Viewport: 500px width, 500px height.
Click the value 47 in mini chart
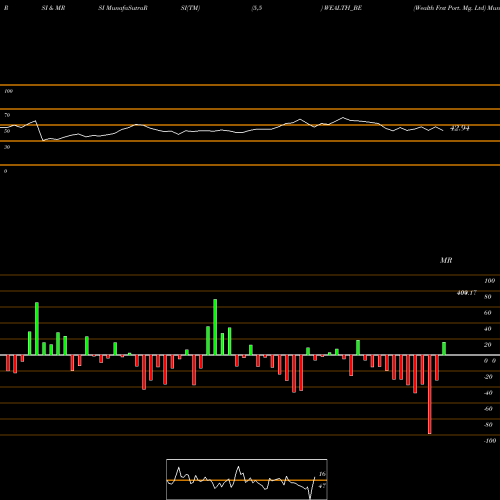coord(322,486)
